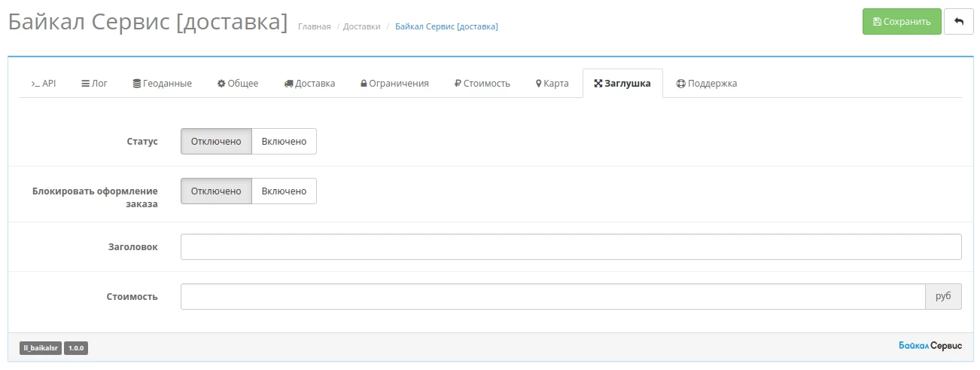Image resolution: width=980 pixels, height=370 pixels.
Task: Set Статус to Включено
Action: [284, 141]
